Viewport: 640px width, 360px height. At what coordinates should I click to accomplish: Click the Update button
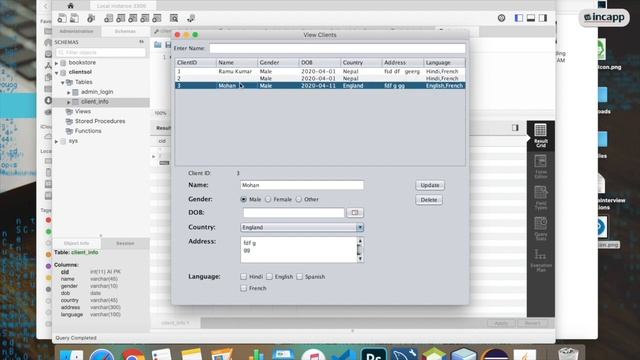pyautogui.click(x=430, y=185)
